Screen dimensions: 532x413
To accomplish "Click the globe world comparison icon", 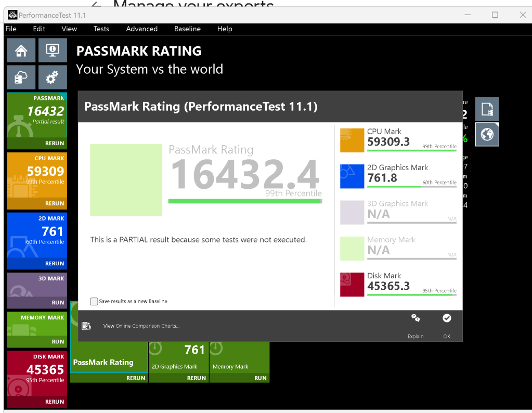I will pyautogui.click(x=487, y=134).
